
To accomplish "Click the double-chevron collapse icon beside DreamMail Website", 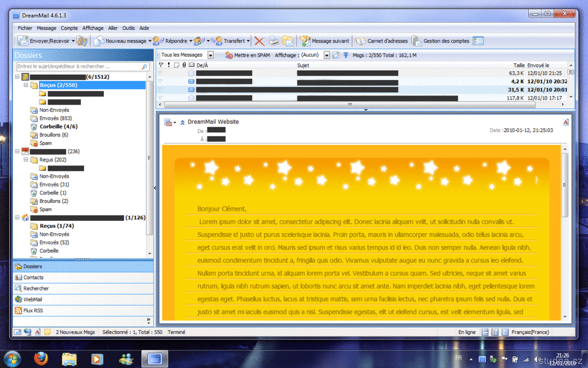I will [x=182, y=122].
